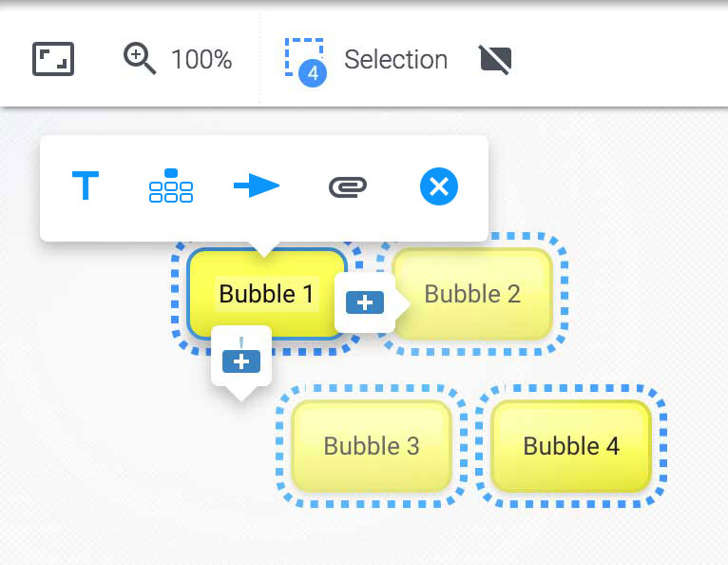
Task: Select the Bubble 4 node
Action: [x=571, y=446]
